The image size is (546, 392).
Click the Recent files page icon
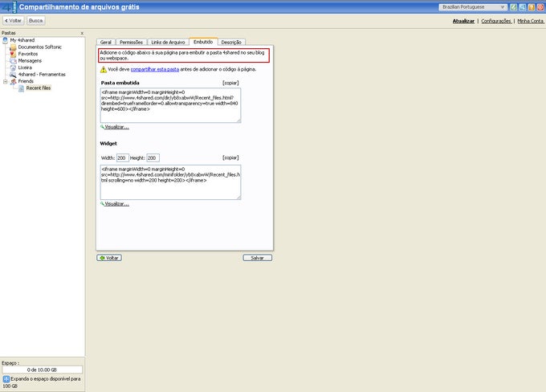(21, 88)
